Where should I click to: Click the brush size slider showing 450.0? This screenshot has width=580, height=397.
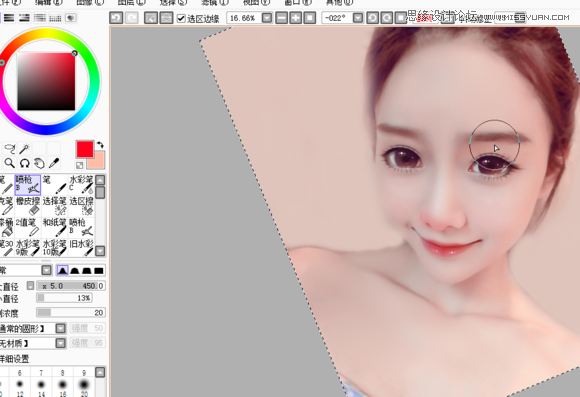tap(71, 286)
